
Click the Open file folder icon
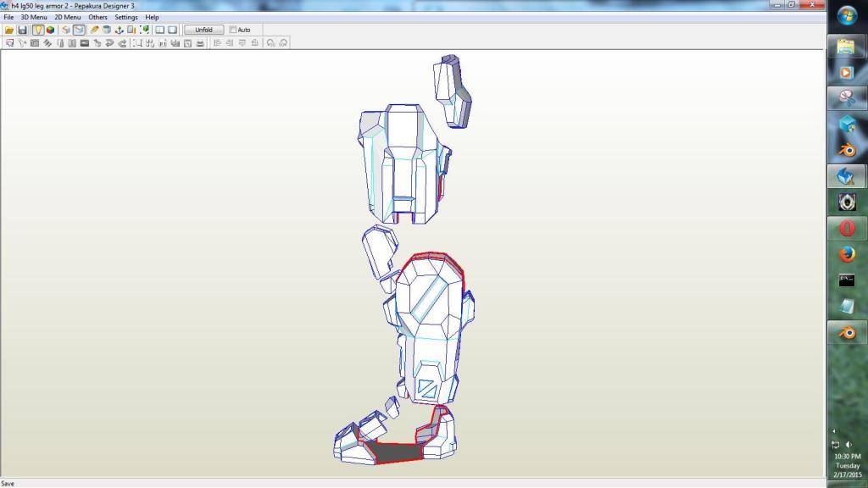point(9,30)
